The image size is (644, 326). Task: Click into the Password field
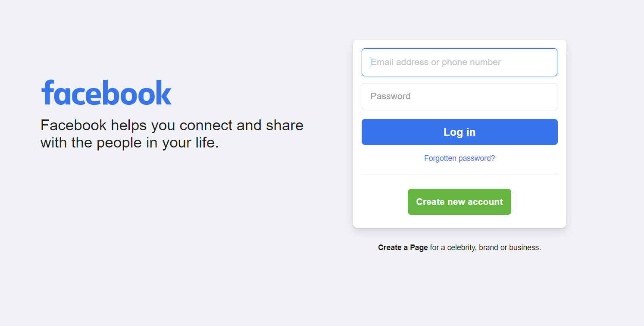459,97
